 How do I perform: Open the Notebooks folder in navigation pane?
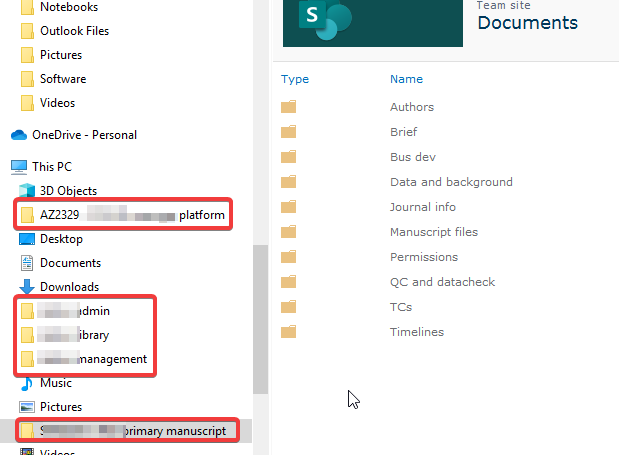pos(69,7)
